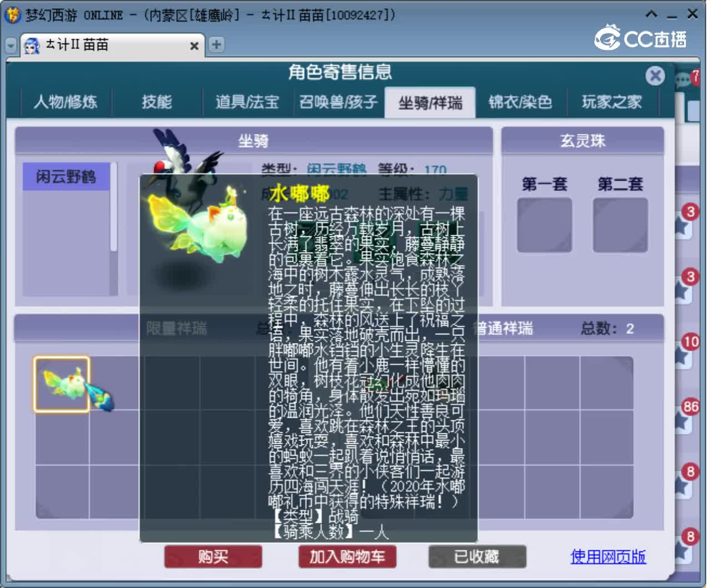Select the 水嘟嘟 auspicious mount thumbnail

click(x=62, y=384)
